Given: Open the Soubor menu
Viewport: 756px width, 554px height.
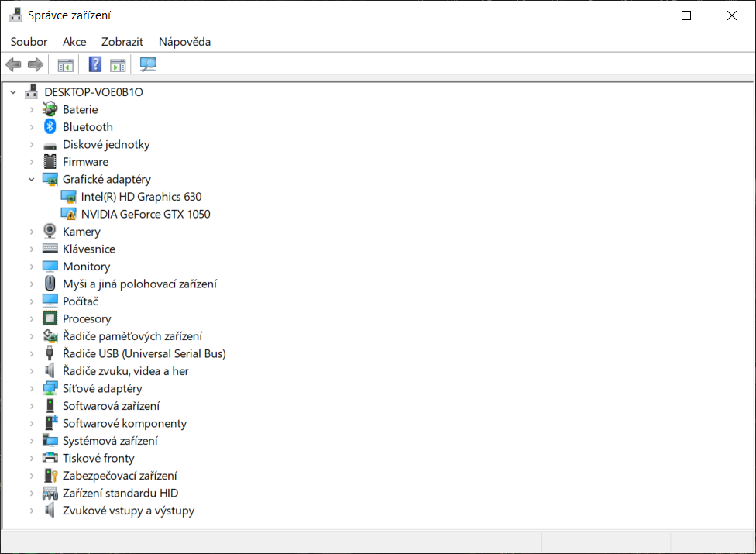Looking at the screenshot, I should click(29, 42).
